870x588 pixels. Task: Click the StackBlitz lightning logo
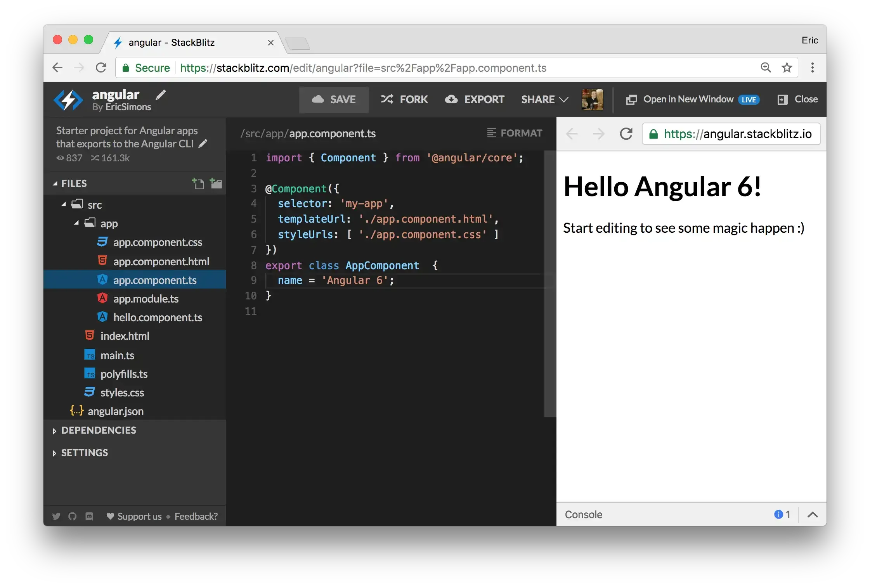68,100
